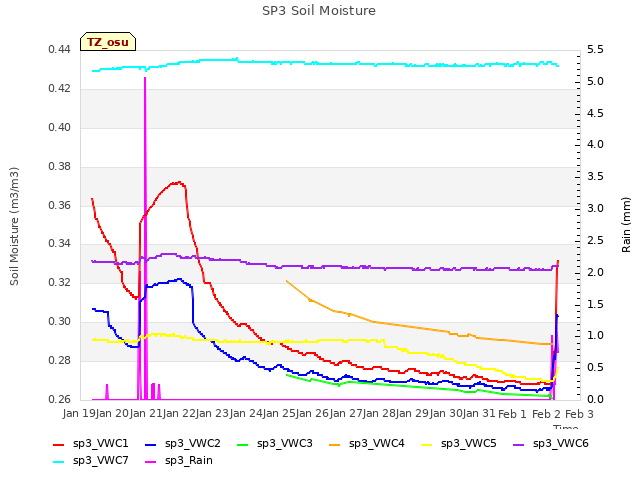Click the Jan 25 date label
Image resolution: width=640 pixels, height=480 pixels.
click(279, 413)
